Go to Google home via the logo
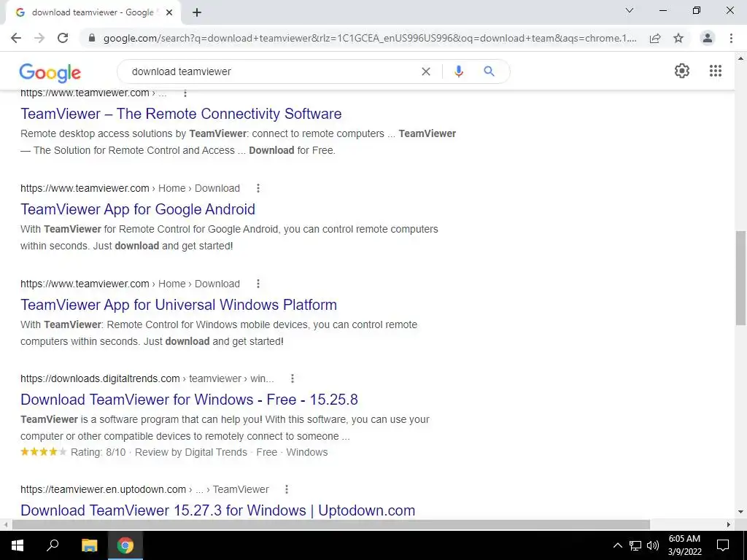This screenshot has width=747, height=560. point(50,73)
